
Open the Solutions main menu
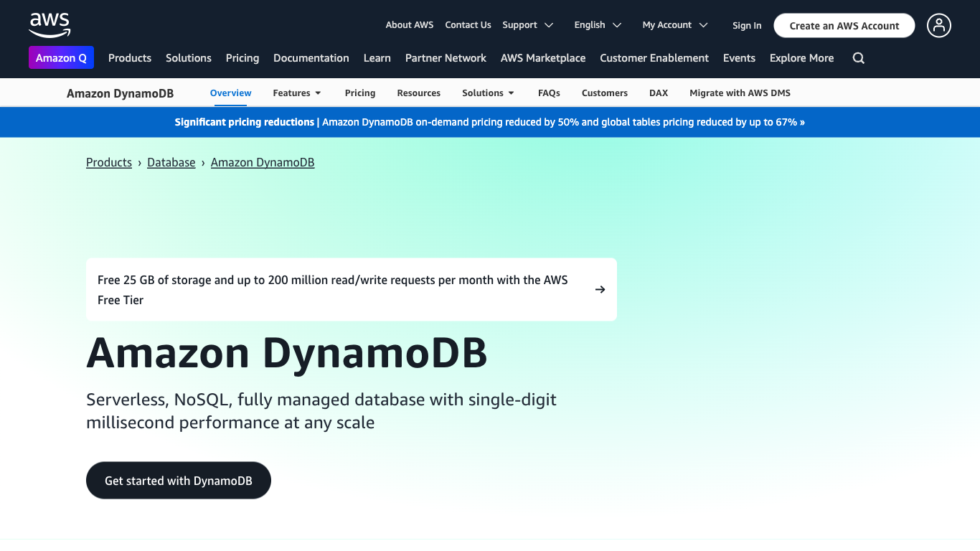(189, 58)
